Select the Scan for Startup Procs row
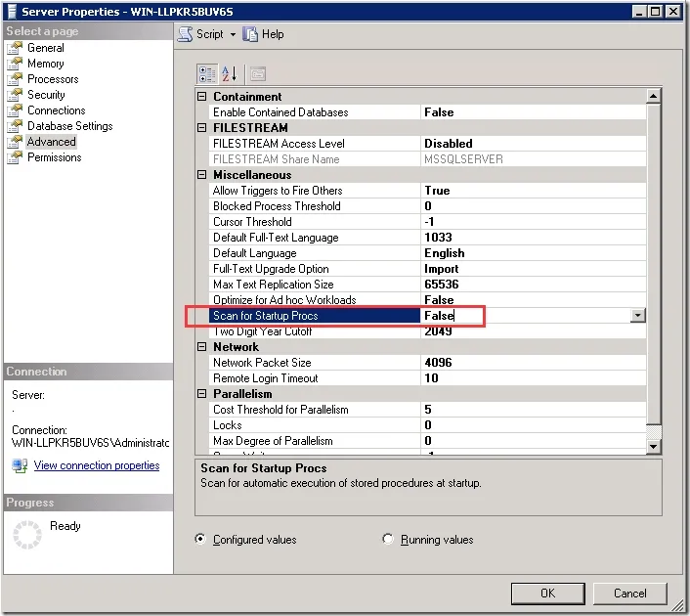The width and height of the screenshot is (690, 616). click(x=427, y=315)
